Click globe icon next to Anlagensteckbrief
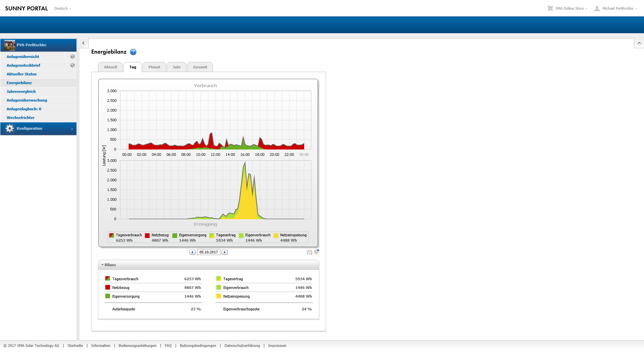This screenshot has width=644, height=362. [72, 65]
